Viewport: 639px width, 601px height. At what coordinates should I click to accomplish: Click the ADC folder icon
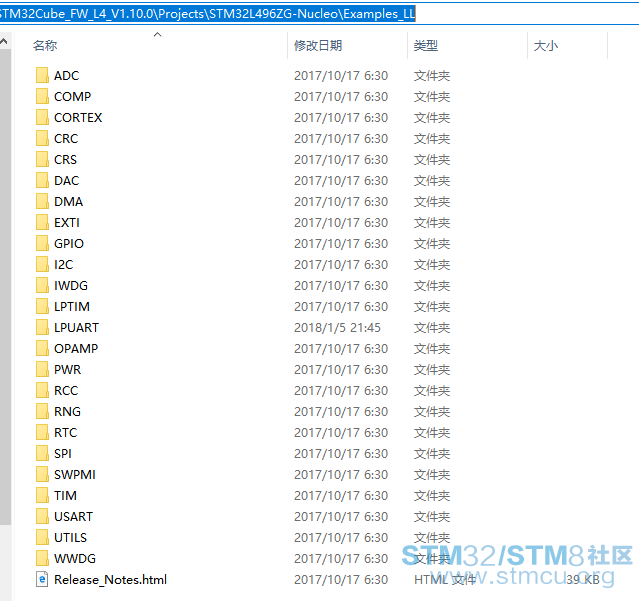pyautogui.click(x=42, y=75)
